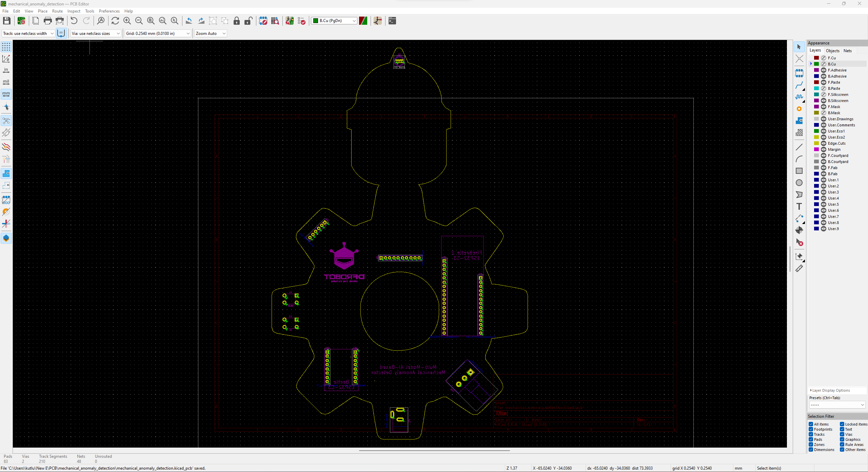Click the Redo button
The width and height of the screenshot is (868, 472).
pos(86,21)
